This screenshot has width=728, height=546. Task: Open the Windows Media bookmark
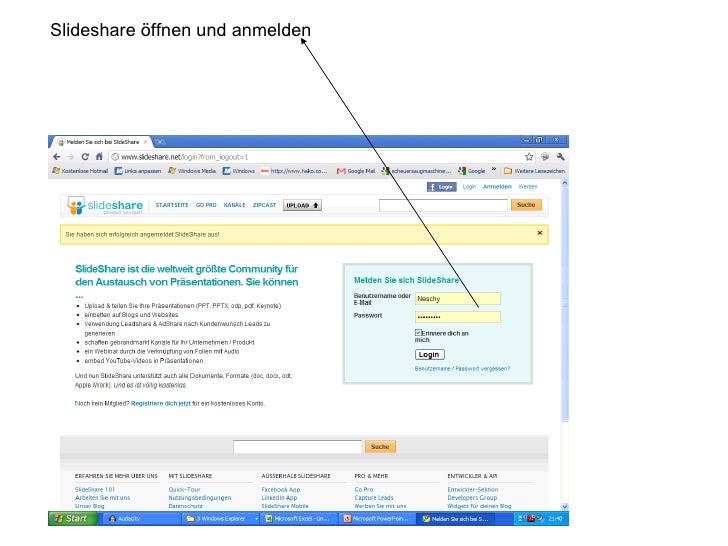tap(192, 171)
